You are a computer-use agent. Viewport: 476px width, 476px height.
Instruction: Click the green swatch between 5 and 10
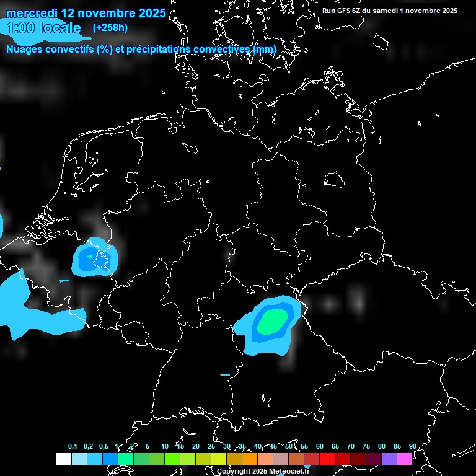coord(157,459)
